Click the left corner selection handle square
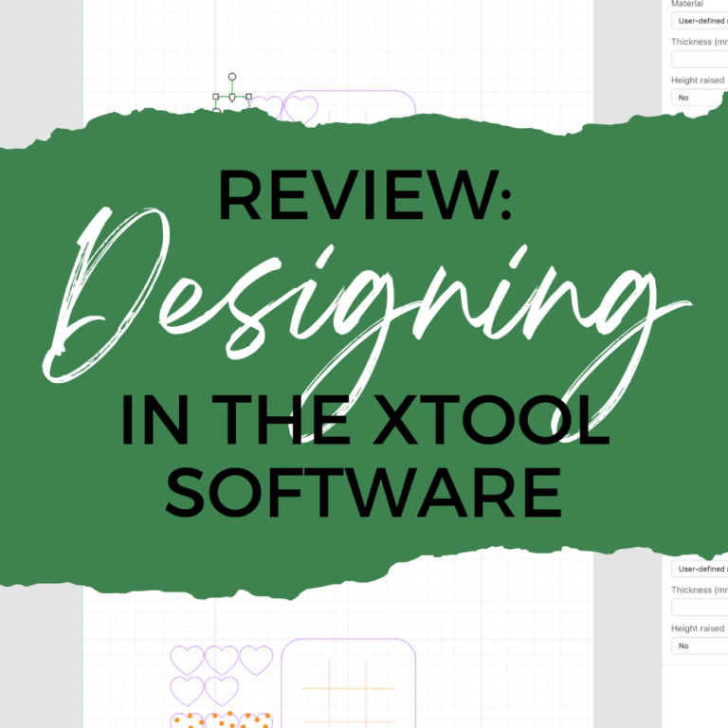 tap(215, 97)
